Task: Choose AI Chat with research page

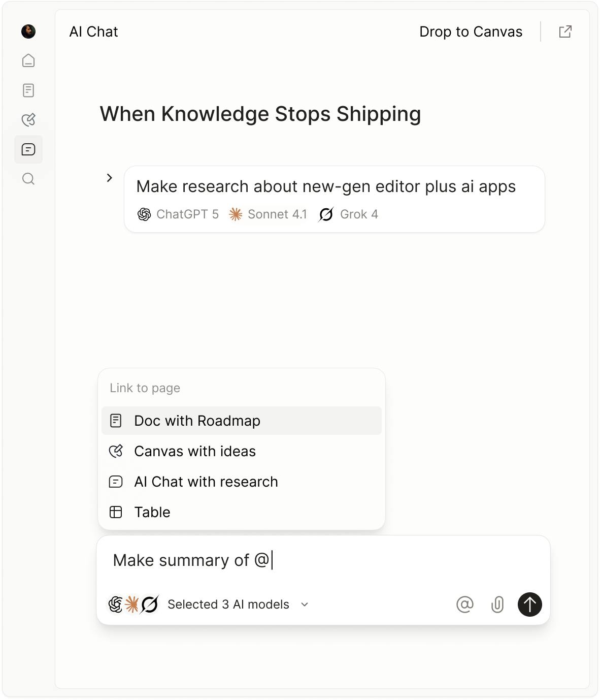Action: coord(242,482)
